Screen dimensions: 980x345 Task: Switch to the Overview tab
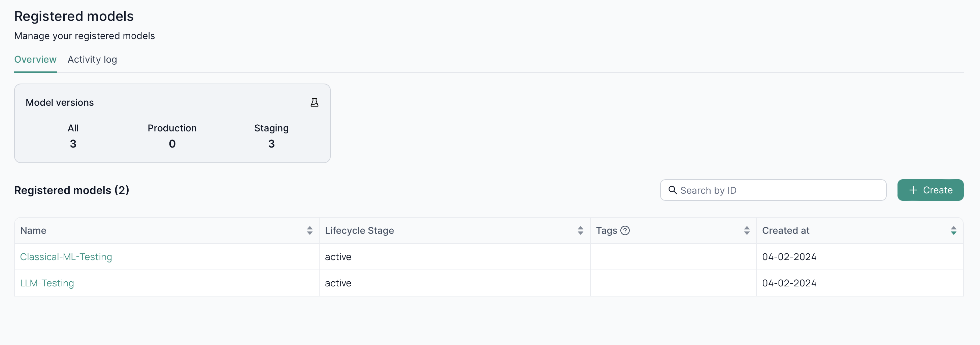[35, 59]
